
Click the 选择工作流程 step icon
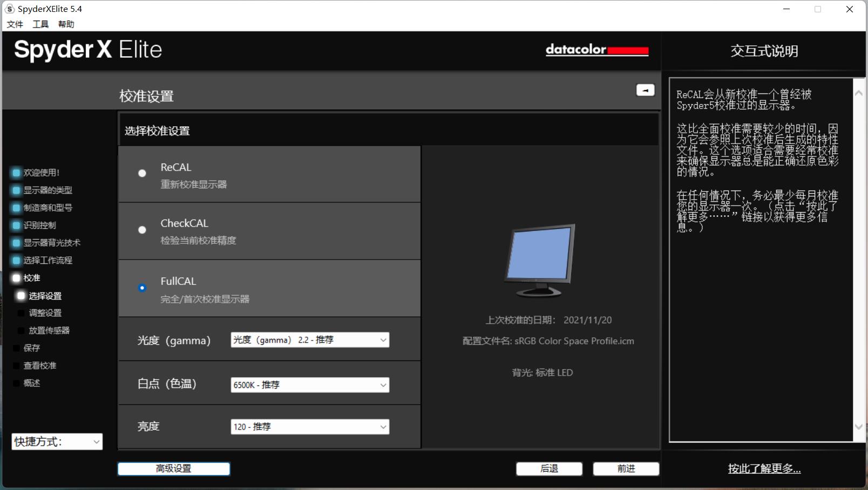pyautogui.click(x=16, y=261)
